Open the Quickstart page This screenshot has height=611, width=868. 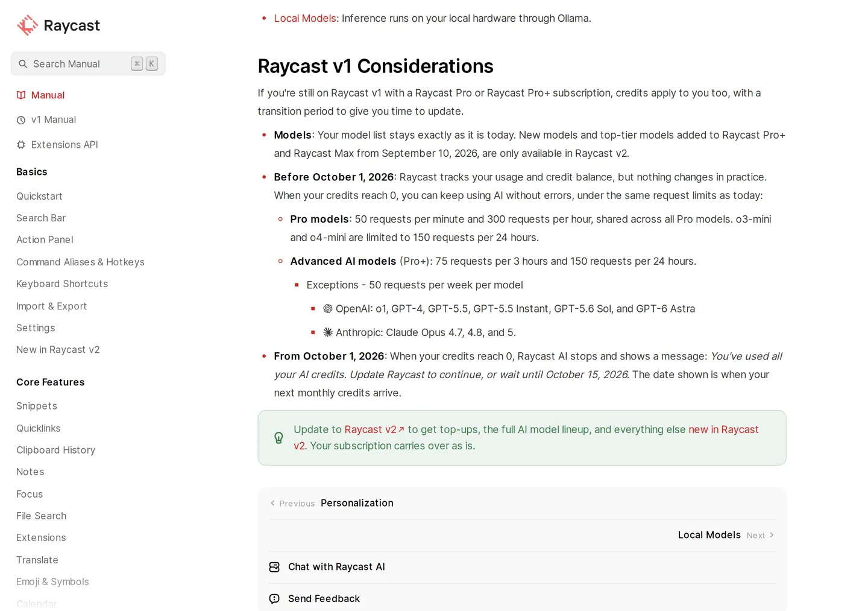pos(39,197)
